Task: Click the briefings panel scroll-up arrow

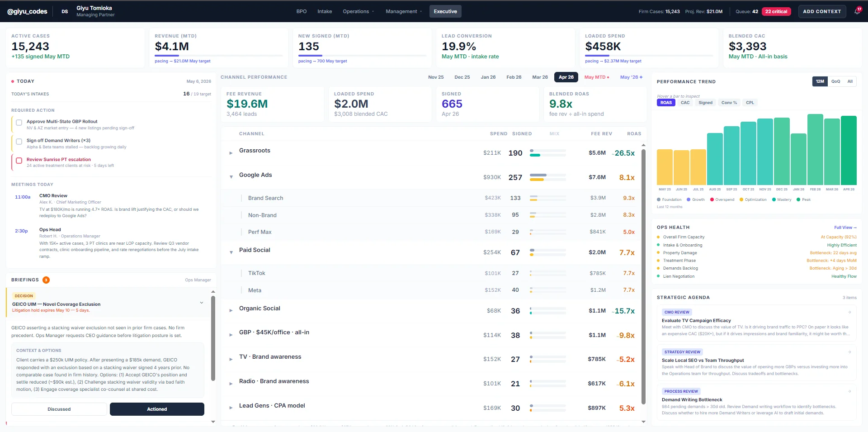Action: pos(213,292)
